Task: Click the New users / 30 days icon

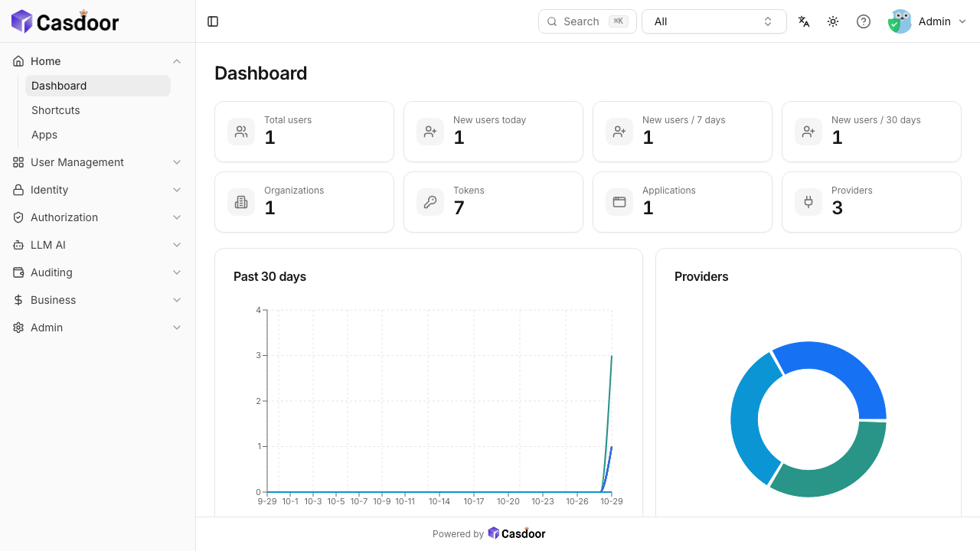Action: pos(808,132)
